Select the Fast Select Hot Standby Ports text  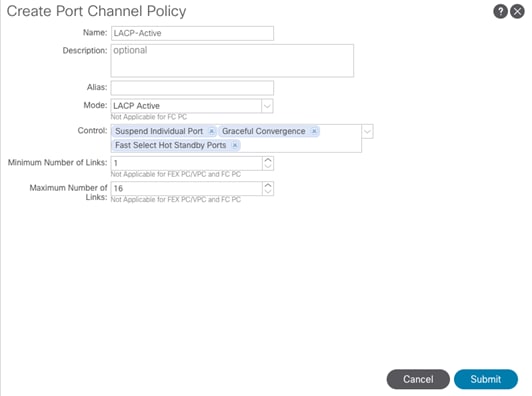point(170,145)
